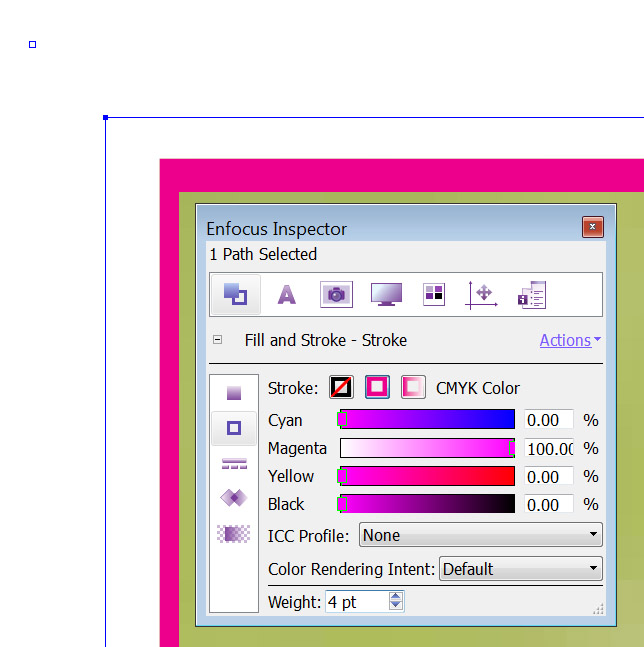Choose the solid color stroke button
This screenshot has width=644, height=647.
pyautogui.click(x=377, y=387)
